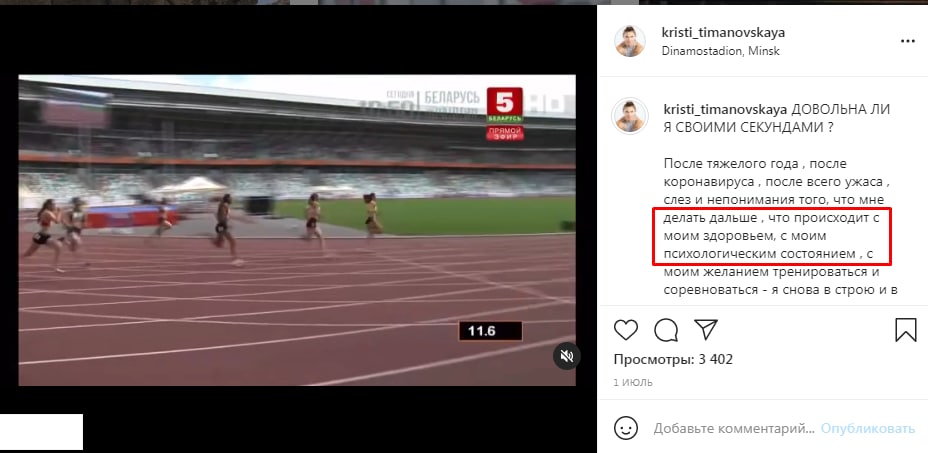This screenshot has width=928, height=453.
Task: Click the Опубликовать button
Action: click(868, 428)
